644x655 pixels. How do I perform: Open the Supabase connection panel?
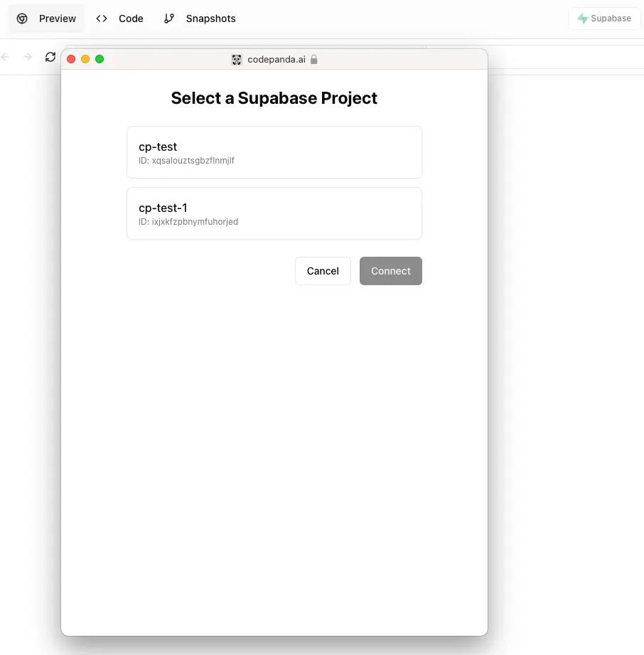[x=603, y=18]
